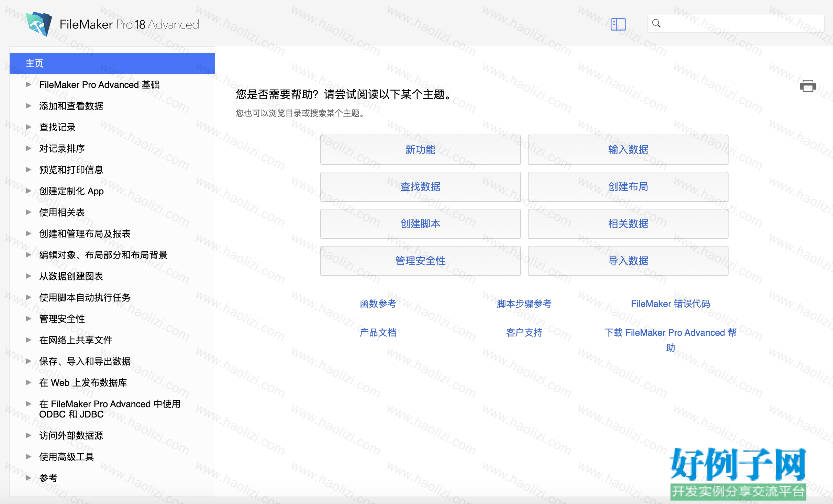Image resolution: width=833 pixels, height=504 pixels.
Task: Open 使用高级工具 topic
Action: coord(66,457)
